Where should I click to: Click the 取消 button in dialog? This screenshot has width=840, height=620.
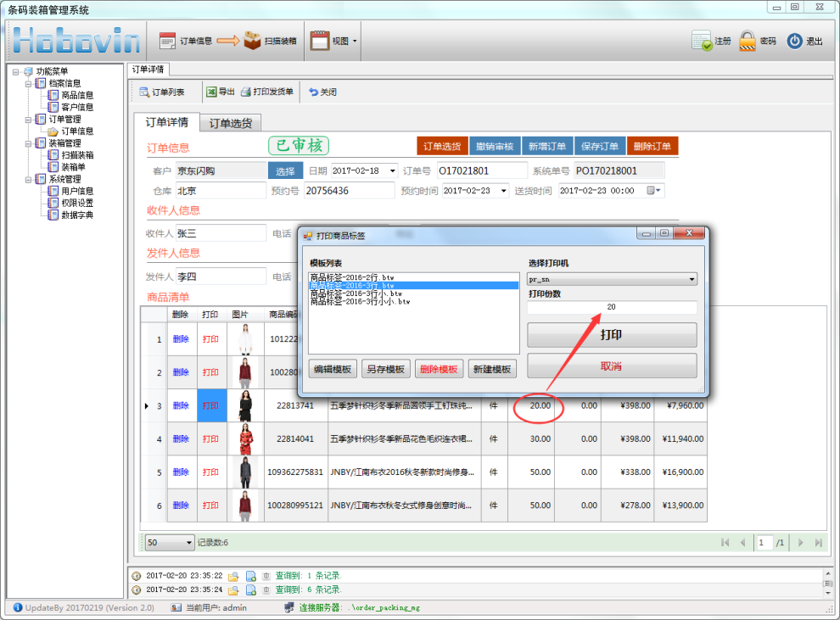[611, 366]
